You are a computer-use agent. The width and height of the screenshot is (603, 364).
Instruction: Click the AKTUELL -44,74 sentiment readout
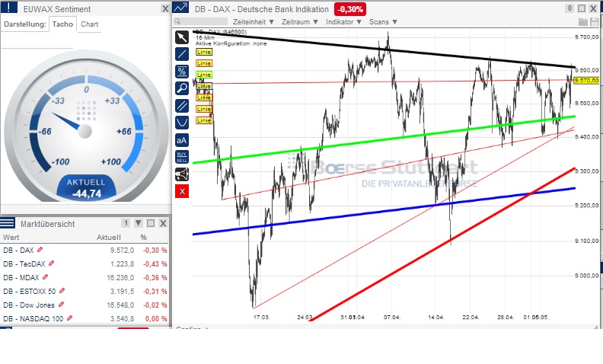[x=87, y=188]
